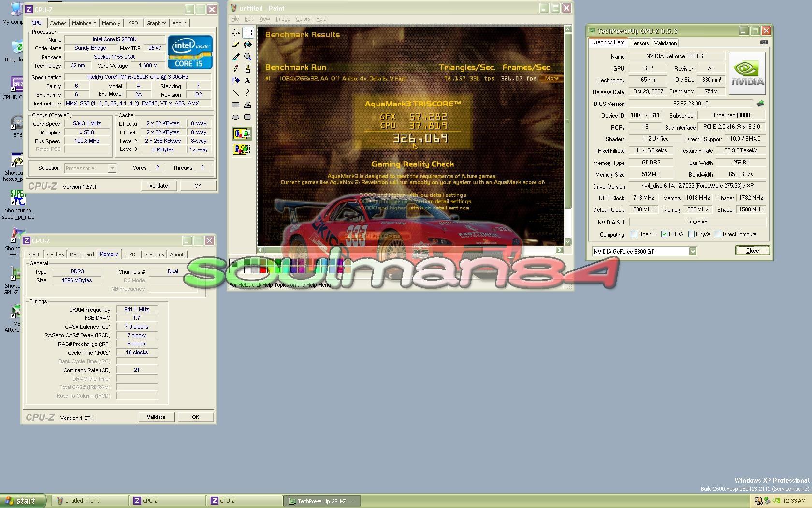
Task: Select the Pick Color eyedropper tool
Action: point(236,57)
